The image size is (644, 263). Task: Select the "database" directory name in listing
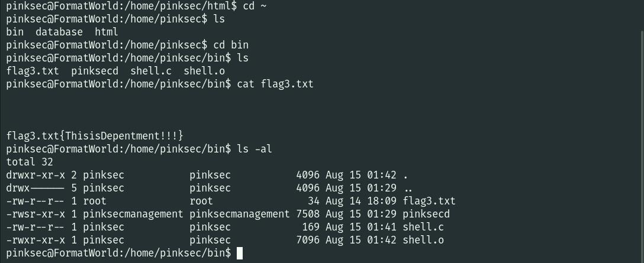pos(59,32)
